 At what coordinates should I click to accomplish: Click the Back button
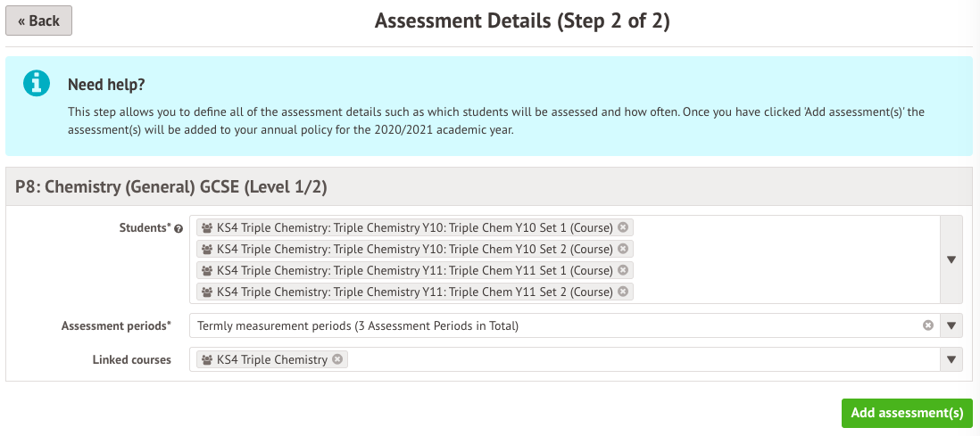(x=38, y=21)
